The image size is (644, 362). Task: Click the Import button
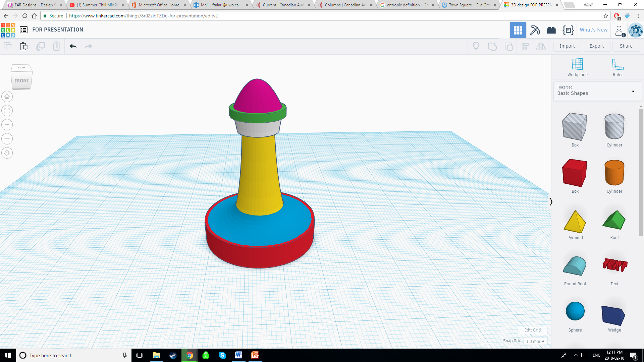coord(567,46)
